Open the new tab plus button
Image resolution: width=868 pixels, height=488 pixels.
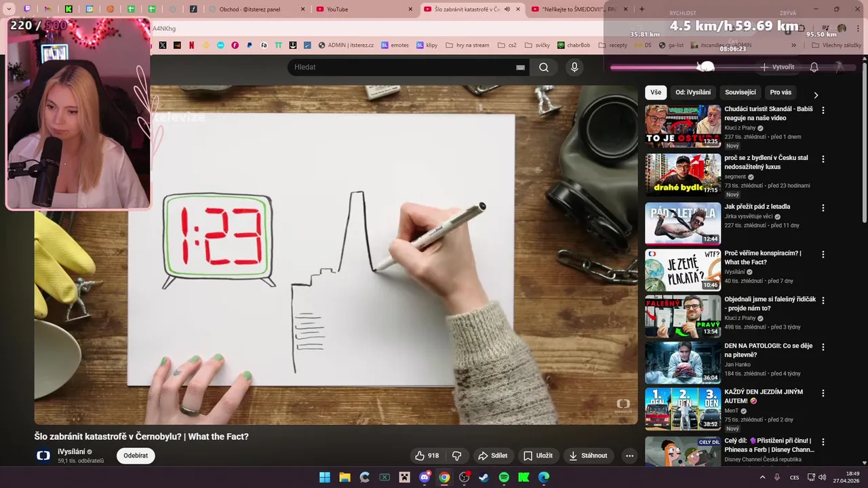tap(642, 9)
